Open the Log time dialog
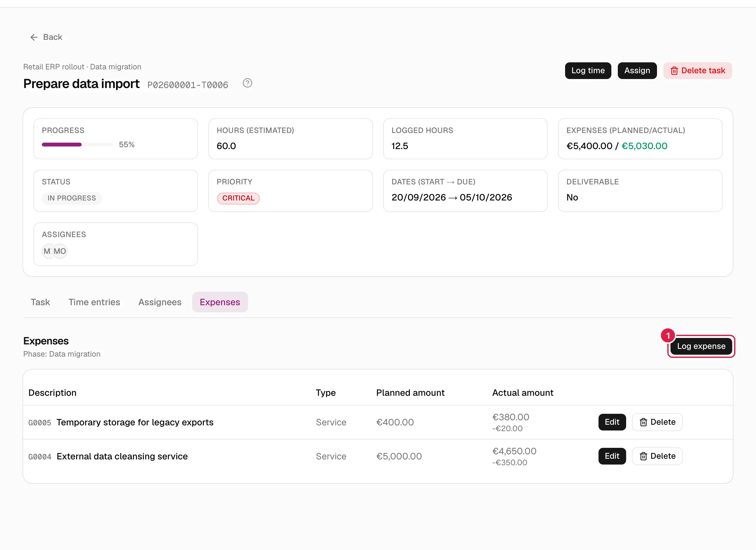Viewport: 756px width, 550px height. tap(588, 71)
